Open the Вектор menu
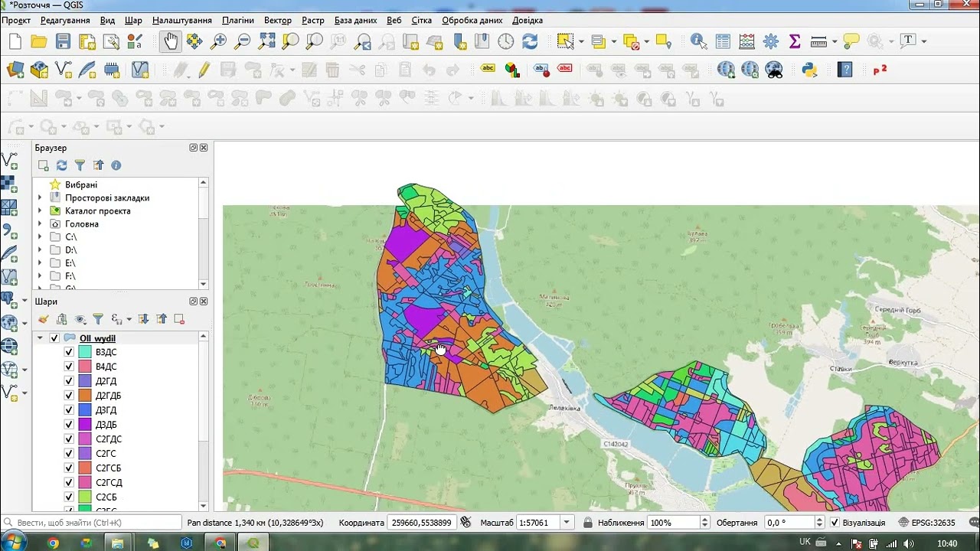 [277, 20]
